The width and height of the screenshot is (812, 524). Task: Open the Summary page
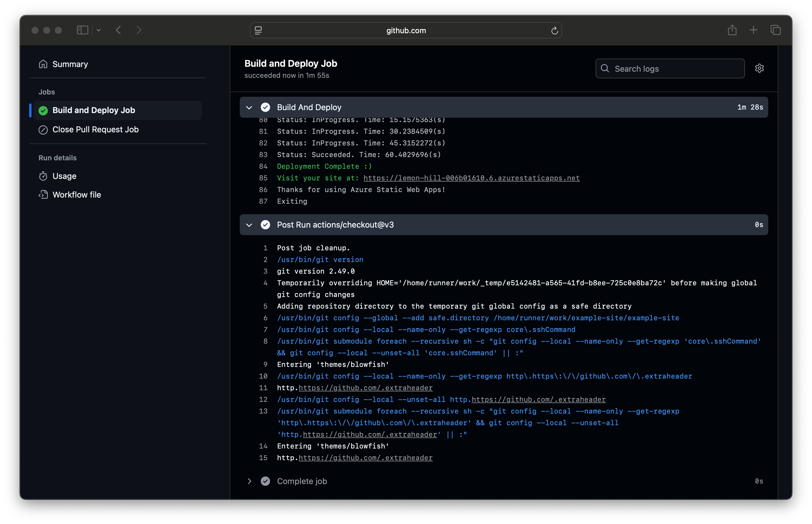pos(70,64)
